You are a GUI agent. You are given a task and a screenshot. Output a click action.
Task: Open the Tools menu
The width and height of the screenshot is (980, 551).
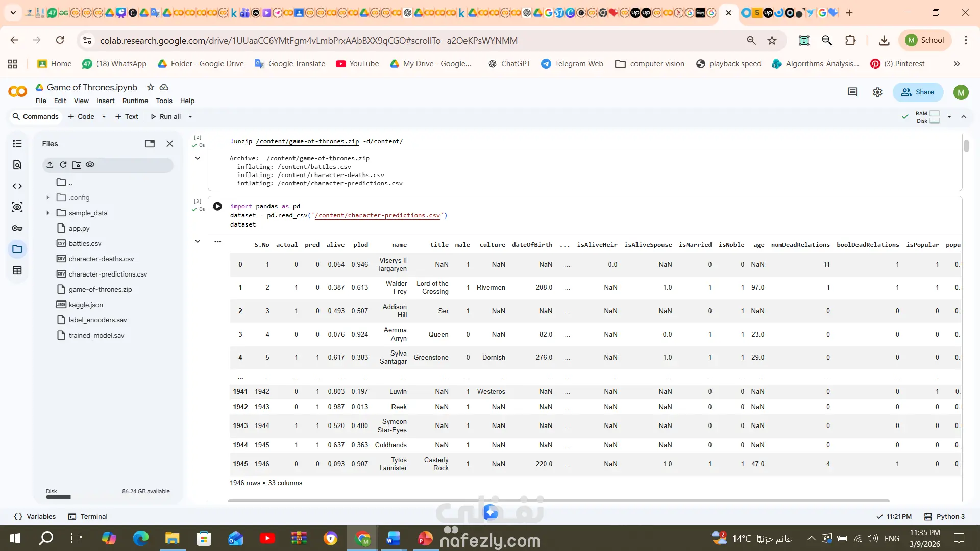tap(164, 101)
